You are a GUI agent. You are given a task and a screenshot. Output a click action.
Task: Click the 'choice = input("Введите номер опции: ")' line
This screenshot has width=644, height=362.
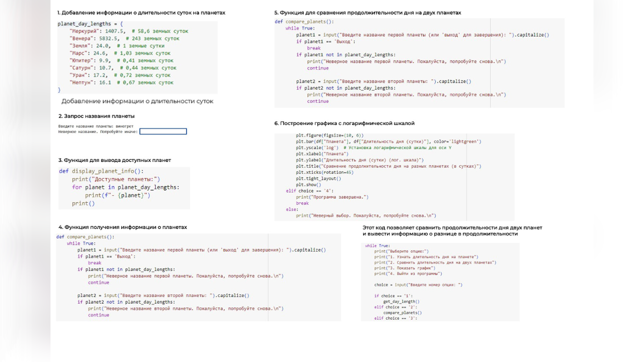coord(418,285)
